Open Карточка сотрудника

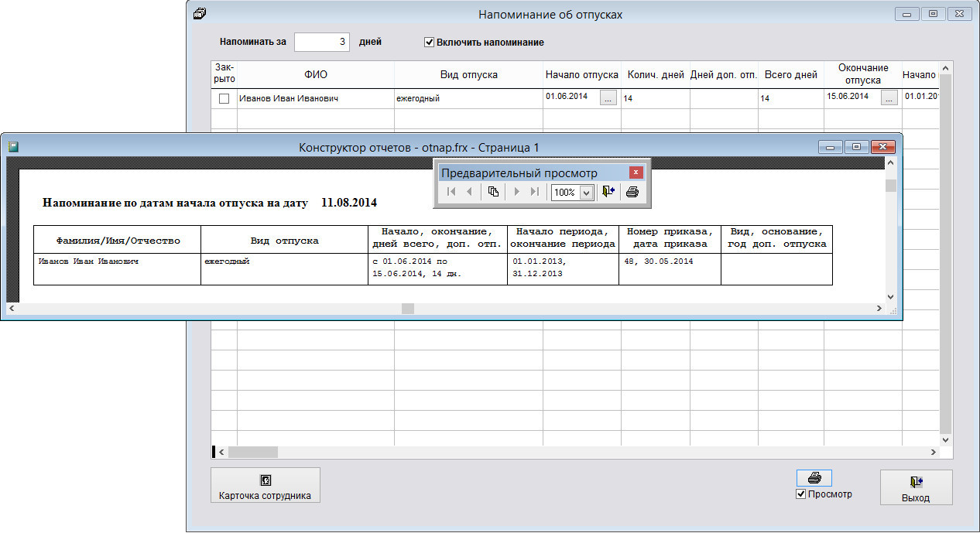[x=265, y=486]
